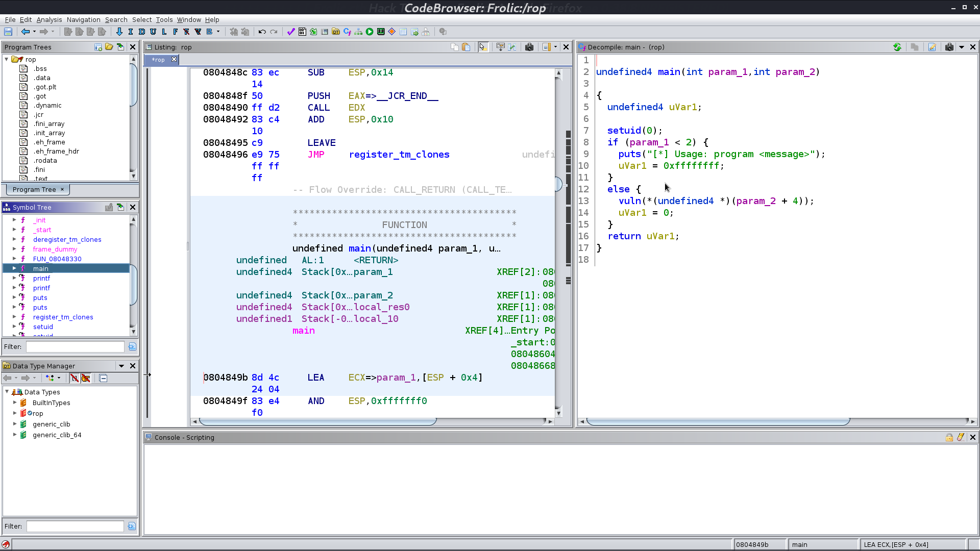980x551 pixels.
Task: Click the Decompile horizontal scrollbar thumb
Action: pos(718,421)
